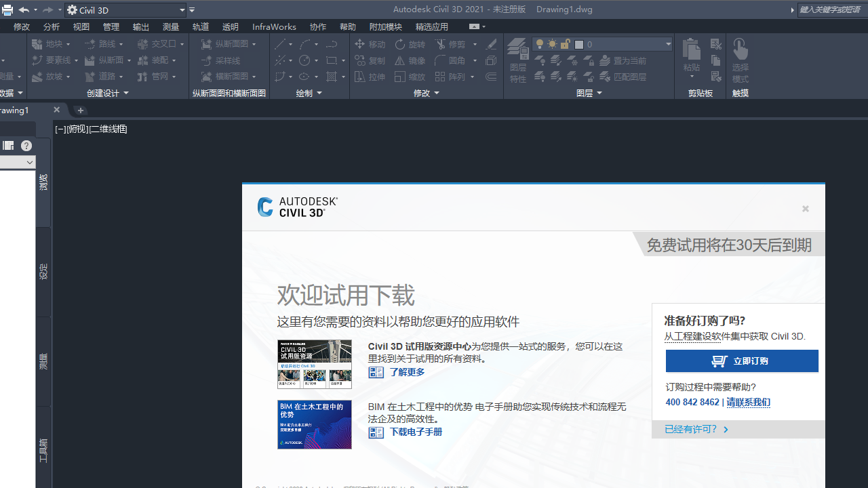Open the 帮助 ribbon tab
The width and height of the screenshot is (868, 488).
click(348, 26)
